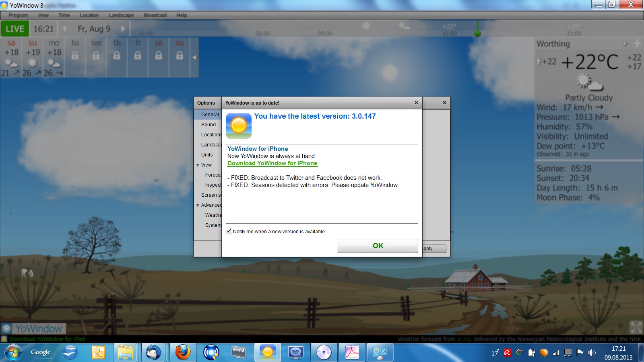The width and height of the screenshot is (644, 362).
Task: Select Sound in Options list
Action: click(208, 125)
